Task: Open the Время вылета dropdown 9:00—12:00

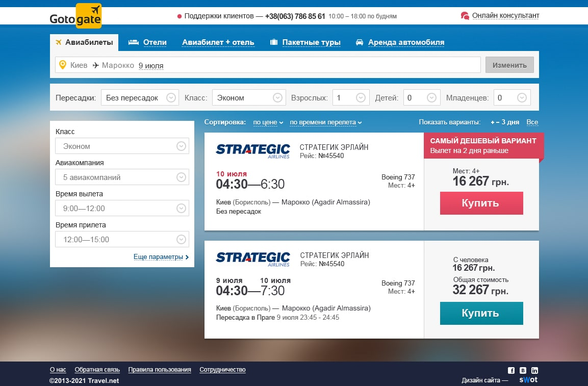Action: pyautogui.click(x=122, y=208)
